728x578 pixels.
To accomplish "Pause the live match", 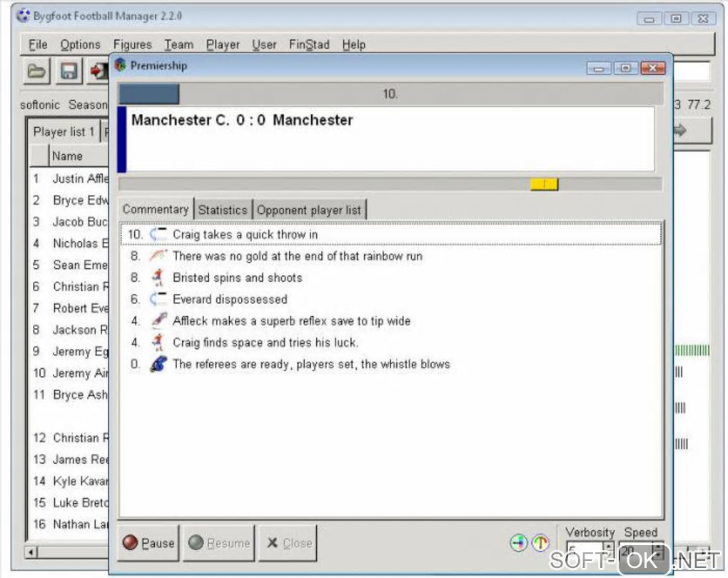I will coord(148,543).
